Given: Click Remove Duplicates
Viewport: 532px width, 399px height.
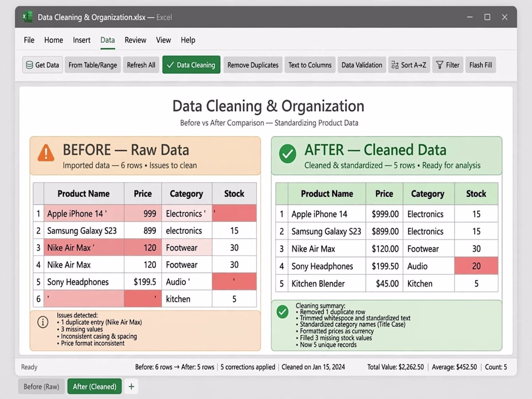Looking at the screenshot, I should click(x=253, y=65).
